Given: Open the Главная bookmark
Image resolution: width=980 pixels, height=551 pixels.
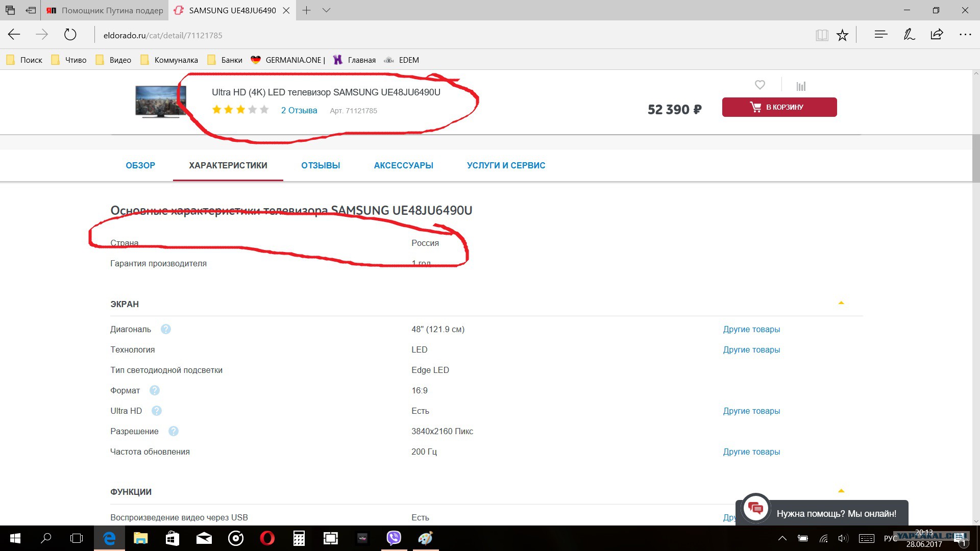Looking at the screenshot, I should pyautogui.click(x=354, y=60).
